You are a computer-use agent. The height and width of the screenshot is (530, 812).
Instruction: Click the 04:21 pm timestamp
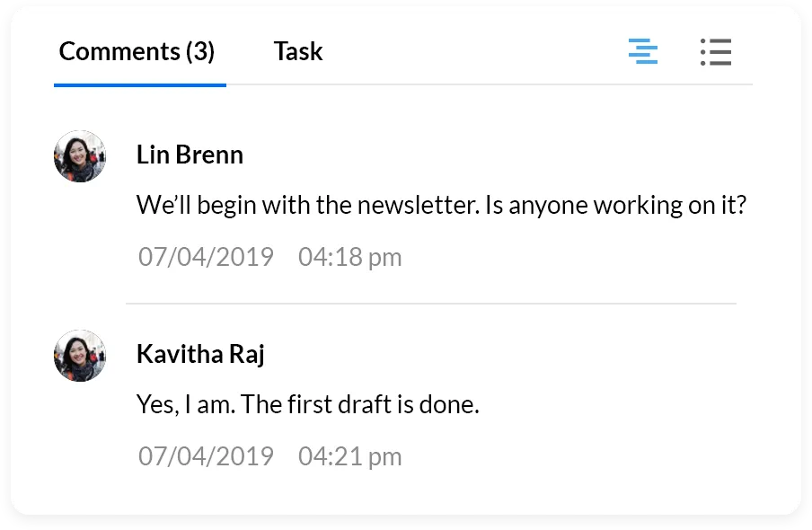click(349, 456)
